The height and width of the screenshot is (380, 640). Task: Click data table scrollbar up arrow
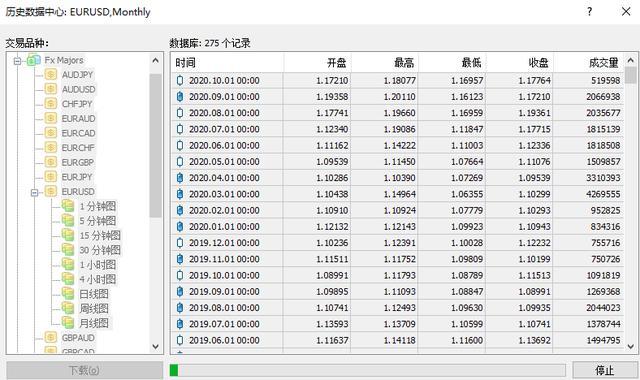631,60
